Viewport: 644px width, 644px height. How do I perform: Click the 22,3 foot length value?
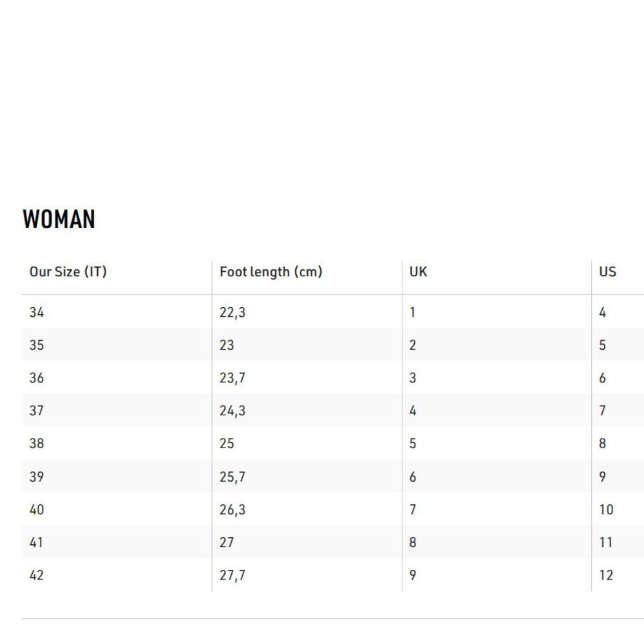point(232,312)
